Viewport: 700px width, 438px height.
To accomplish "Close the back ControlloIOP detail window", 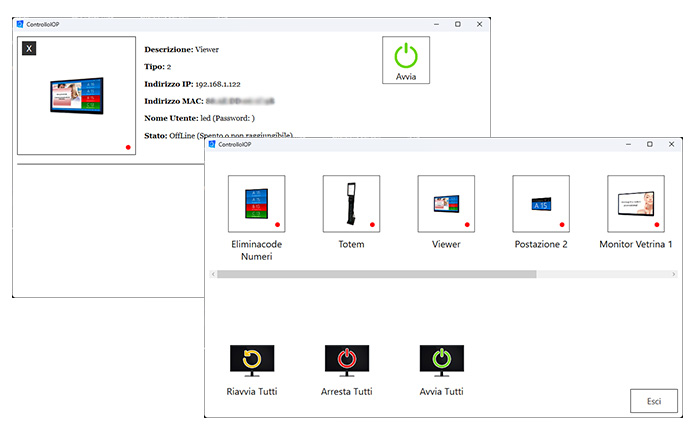I will point(479,24).
